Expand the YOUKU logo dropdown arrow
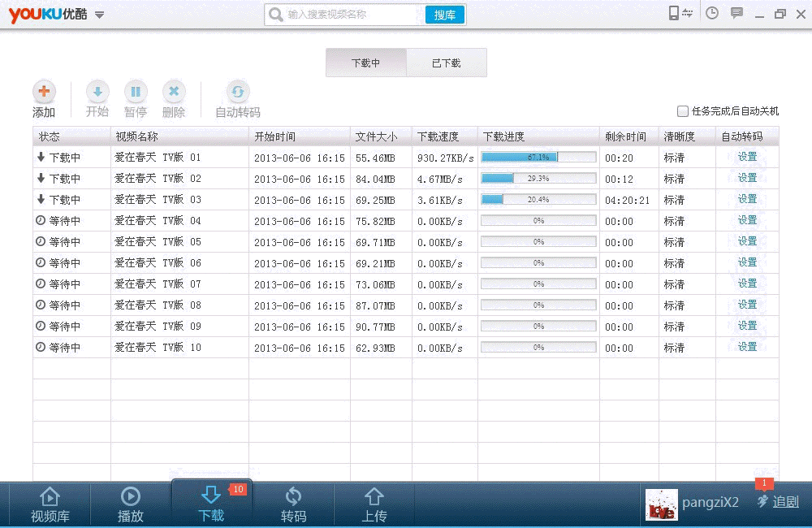The width and height of the screenshot is (812, 528). coord(99,15)
